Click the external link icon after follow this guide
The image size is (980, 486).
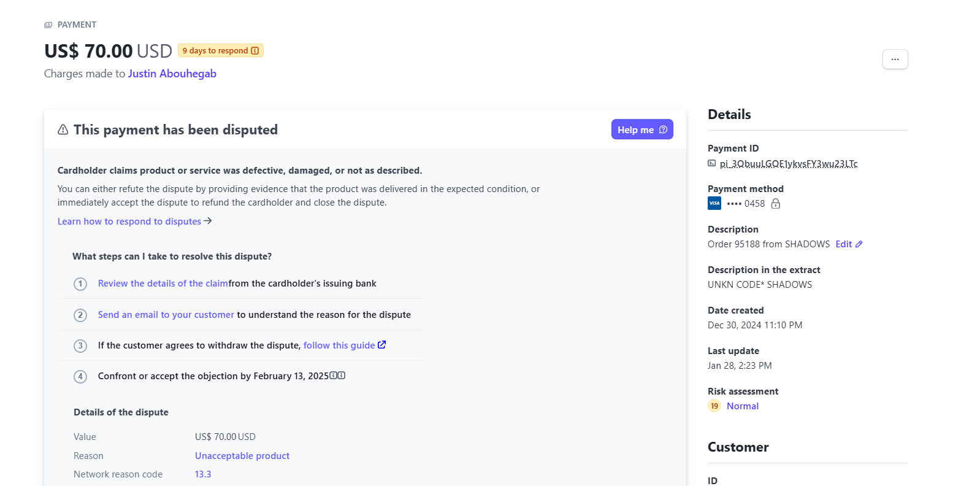tap(381, 345)
